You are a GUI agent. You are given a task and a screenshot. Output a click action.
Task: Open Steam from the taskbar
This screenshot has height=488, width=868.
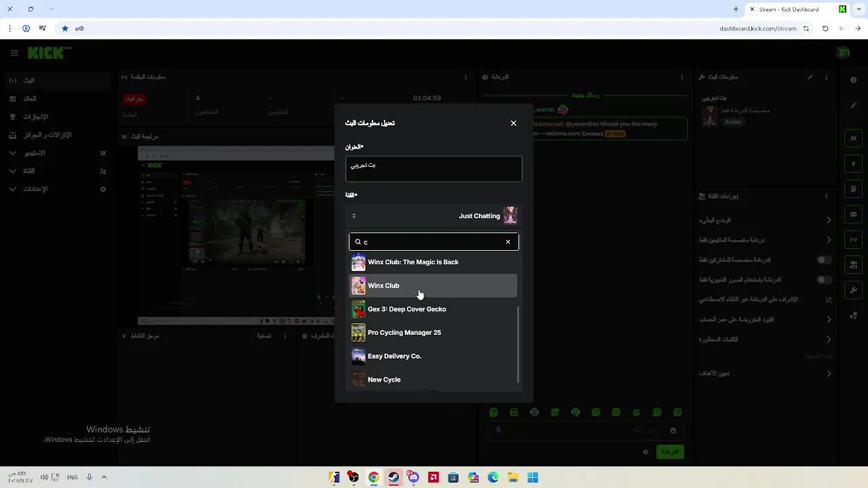point(393,477)
